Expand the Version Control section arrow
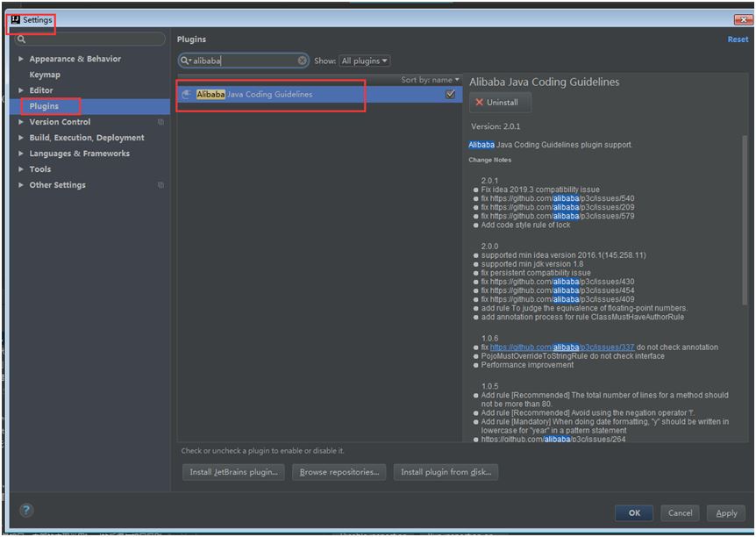 tap(21, 122)
